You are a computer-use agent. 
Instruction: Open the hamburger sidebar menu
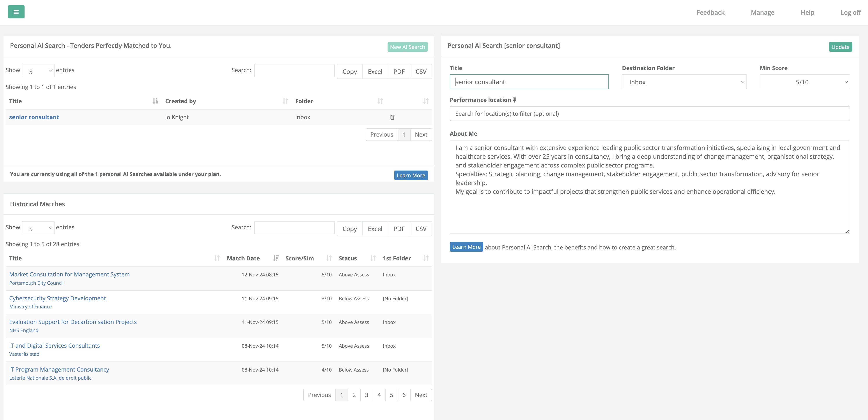point(16,12)
